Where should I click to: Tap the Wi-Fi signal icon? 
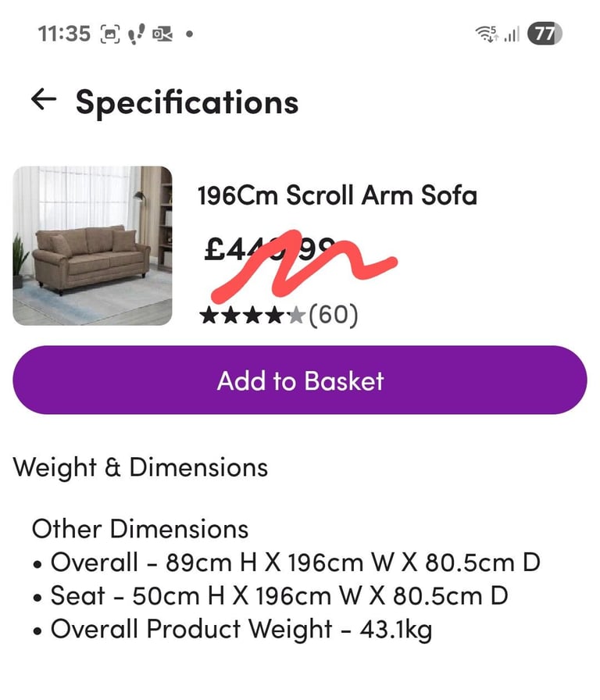point(487,34)
